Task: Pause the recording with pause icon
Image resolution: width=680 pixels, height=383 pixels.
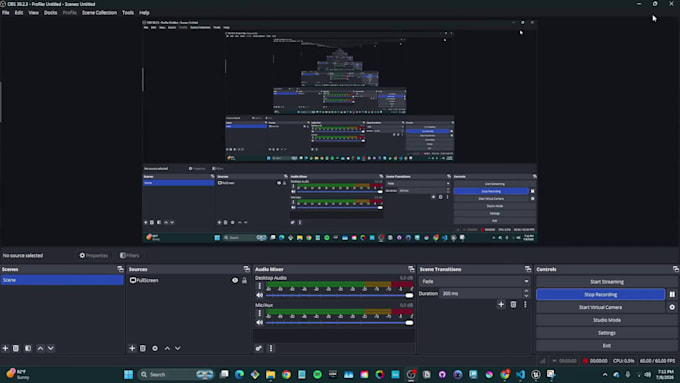Action: click(672, 295)
